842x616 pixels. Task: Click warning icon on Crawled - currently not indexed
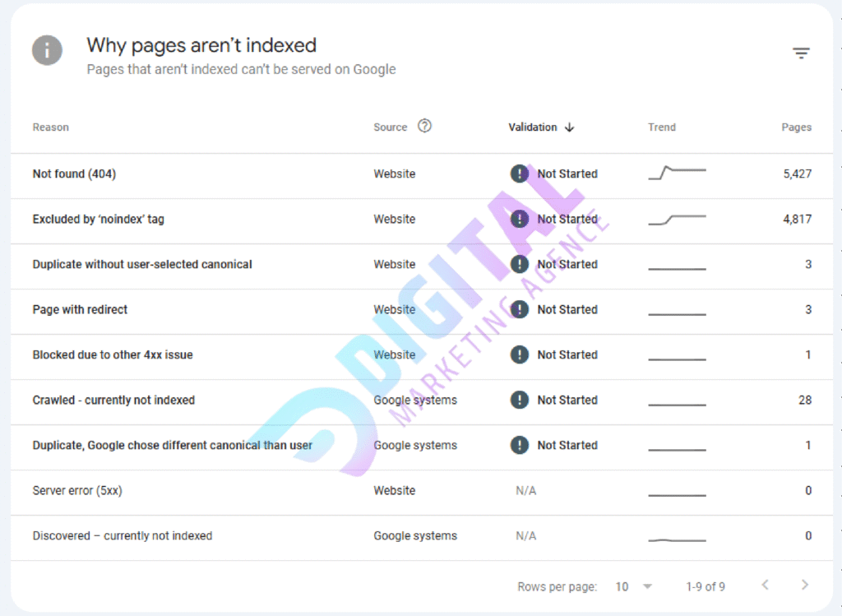pos(520,400)
